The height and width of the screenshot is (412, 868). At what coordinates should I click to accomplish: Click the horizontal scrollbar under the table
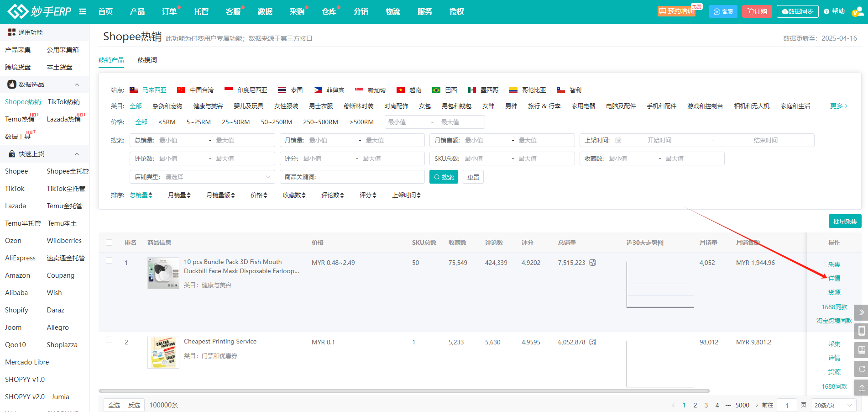[x=404, y=391]
